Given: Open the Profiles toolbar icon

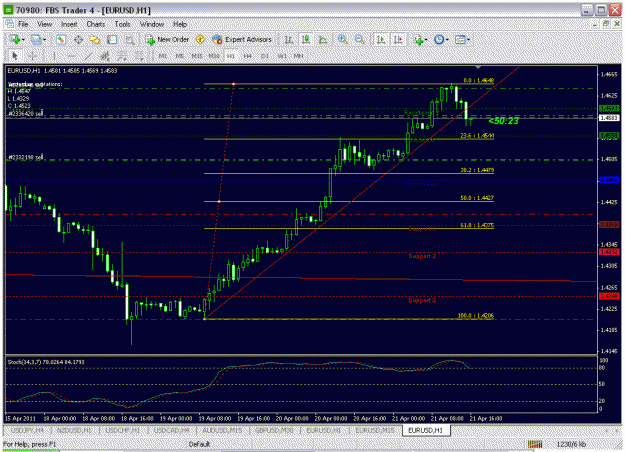Looking at the screenshot, I should (36, 39).
